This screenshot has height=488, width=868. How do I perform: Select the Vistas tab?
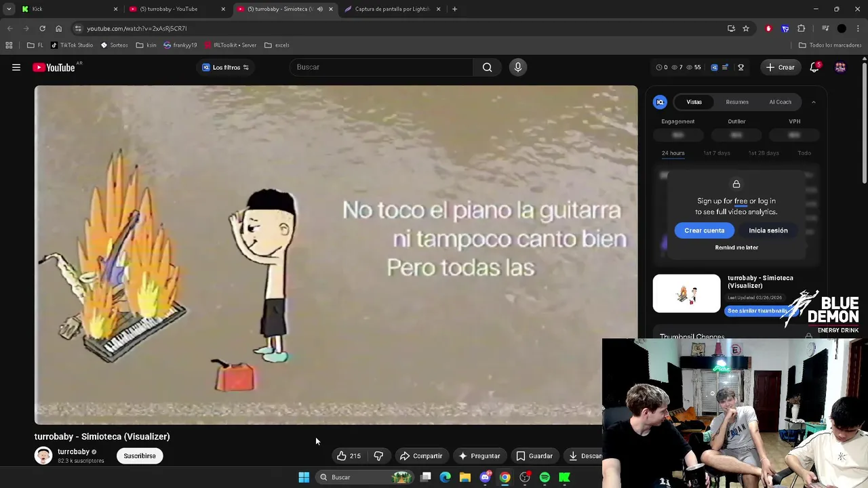pos(694,102)
